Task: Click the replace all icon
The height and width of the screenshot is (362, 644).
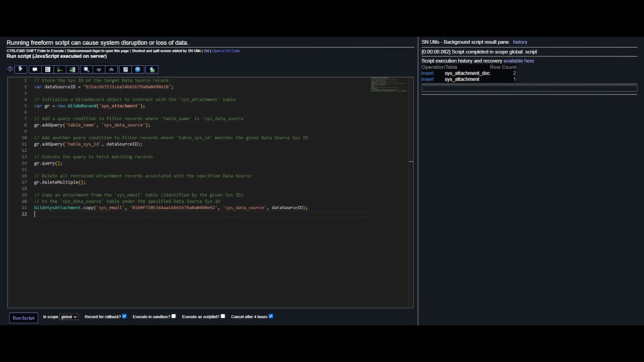Action: (72, 69)
